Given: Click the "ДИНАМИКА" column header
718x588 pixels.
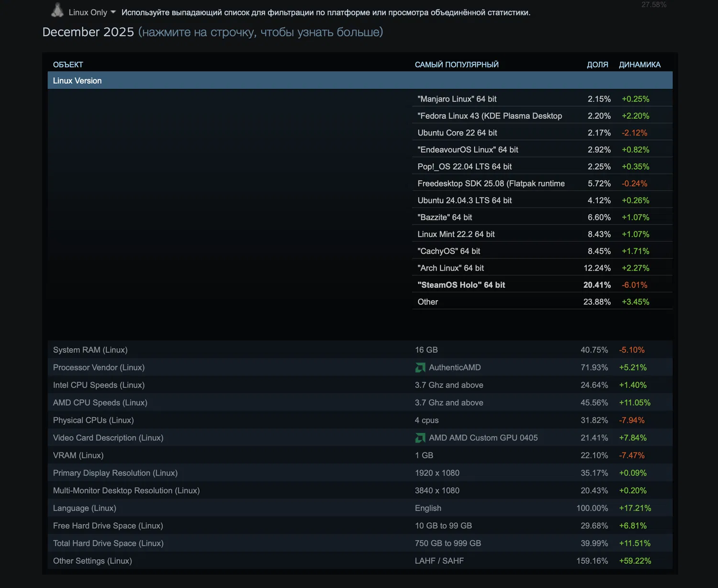Looking at the screenshot, I should pyautogui.click(x=639, y=65).
